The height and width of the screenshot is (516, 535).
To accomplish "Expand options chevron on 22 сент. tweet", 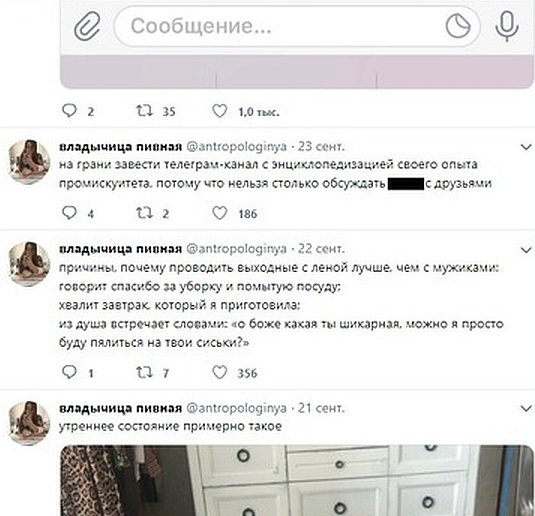I will [526, 249].
